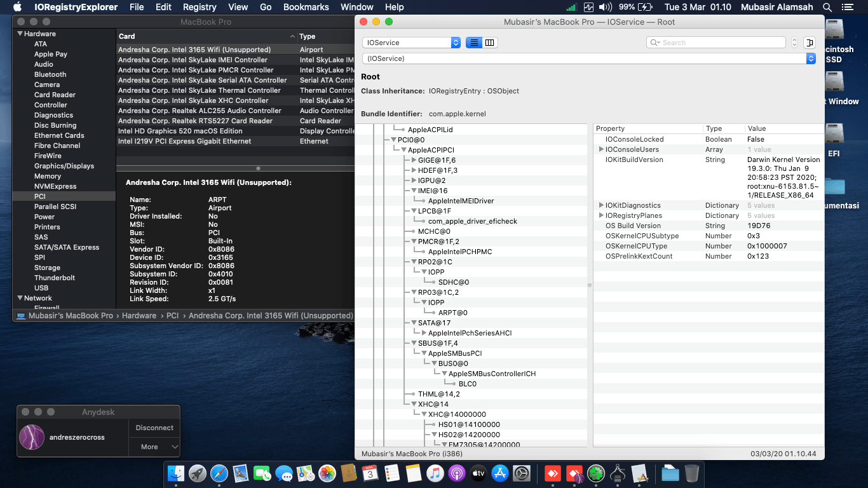The height and width of the screenshot is (488, 868).
Task: Open the Bookmarks menu
Action: tap(306, 7)
